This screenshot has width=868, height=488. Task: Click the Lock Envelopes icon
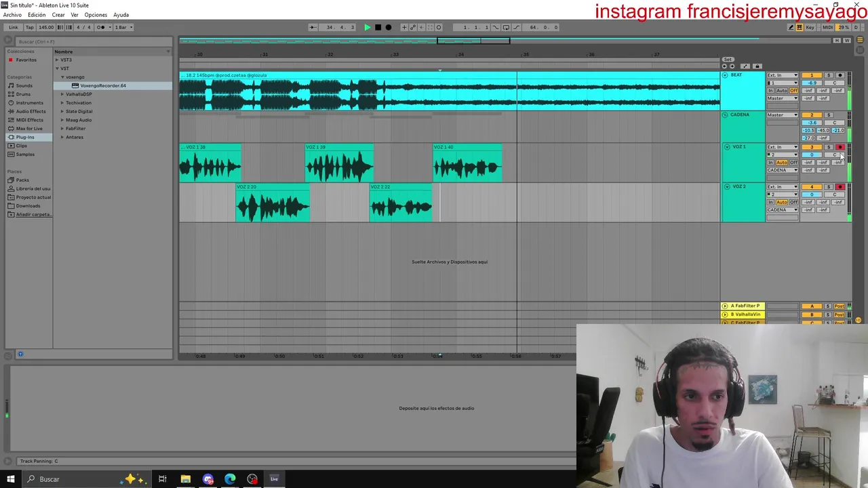click(757, 66)
